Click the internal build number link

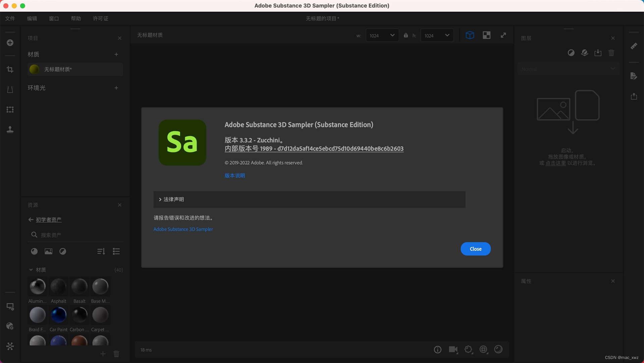click(314, 148)
